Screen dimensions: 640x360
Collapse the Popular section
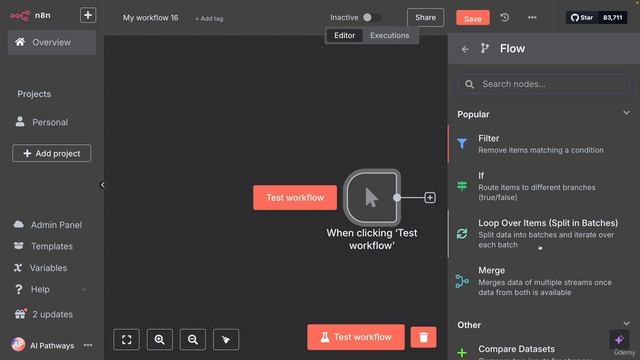626,113
